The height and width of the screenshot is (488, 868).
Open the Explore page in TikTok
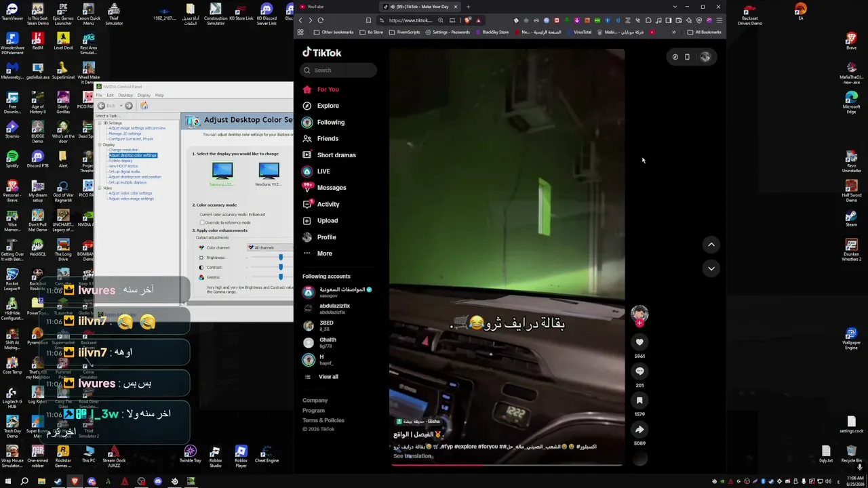(x=321, y=106)
